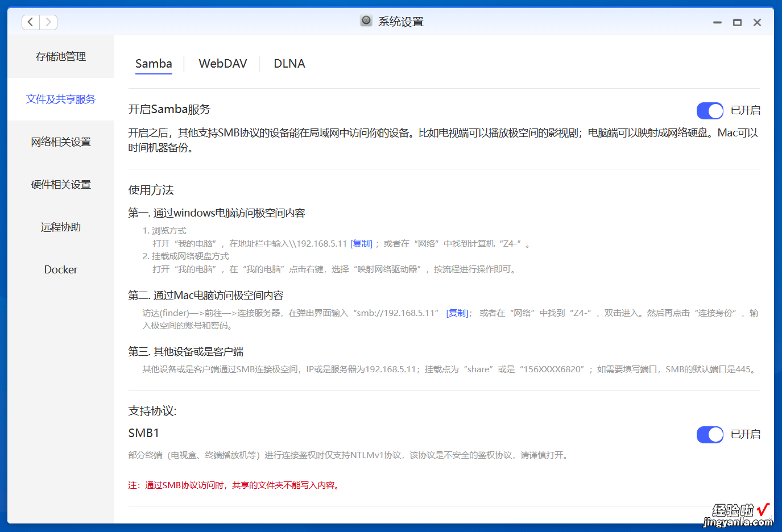Click the 支持协议: label
Image resolution: width=782 pixels, height=532 pixels.
tap(152, 411)
